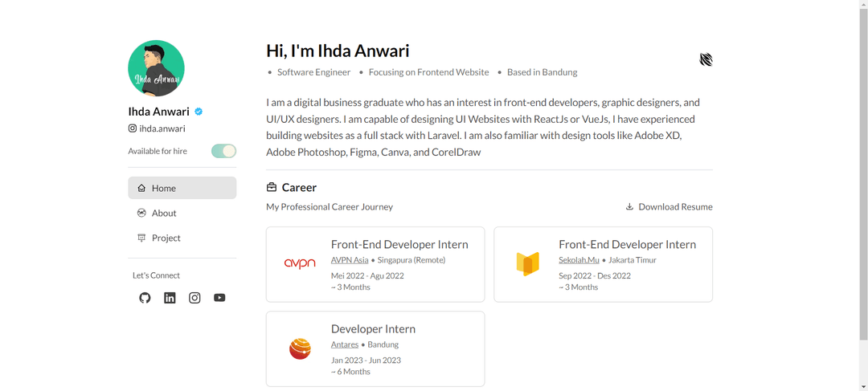The height and width of the screenshot is (391, 868).
Task: Toggle the Available for hire switch
Action: [223, 151]
